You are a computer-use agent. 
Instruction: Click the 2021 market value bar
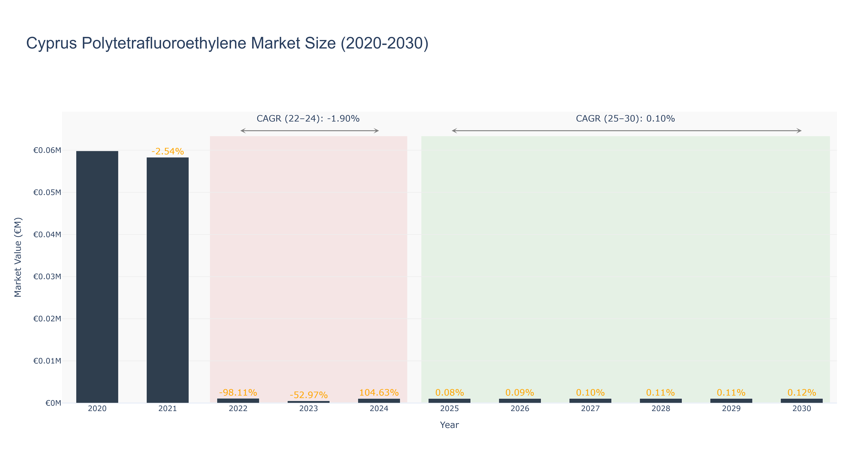pos(167,280)
